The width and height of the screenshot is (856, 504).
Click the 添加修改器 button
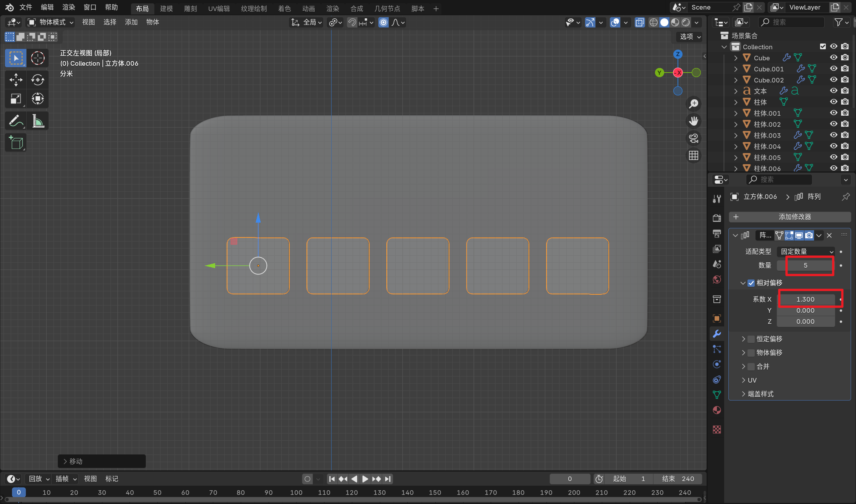pyautogui.click(x=790, y=217)
